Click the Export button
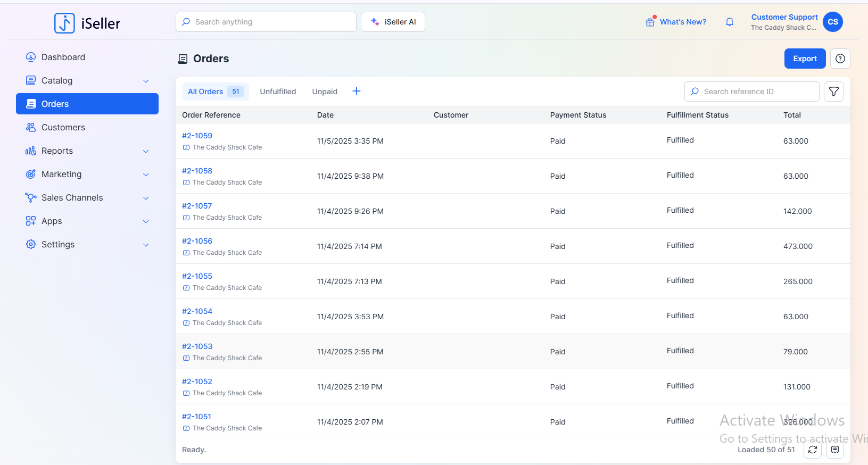The width and height of the screenshot is (868, 465). (x=805, y=59)
